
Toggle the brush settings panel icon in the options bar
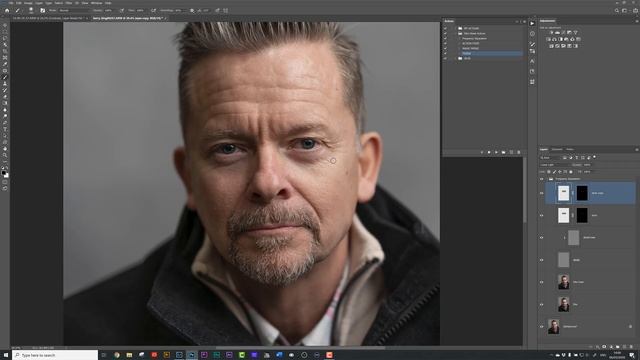tap(42, 11)
